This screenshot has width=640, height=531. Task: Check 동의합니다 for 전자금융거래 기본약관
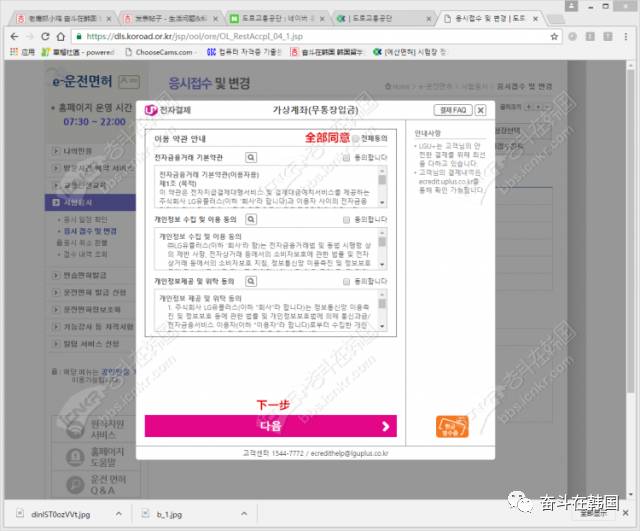[x=347, y=158]
